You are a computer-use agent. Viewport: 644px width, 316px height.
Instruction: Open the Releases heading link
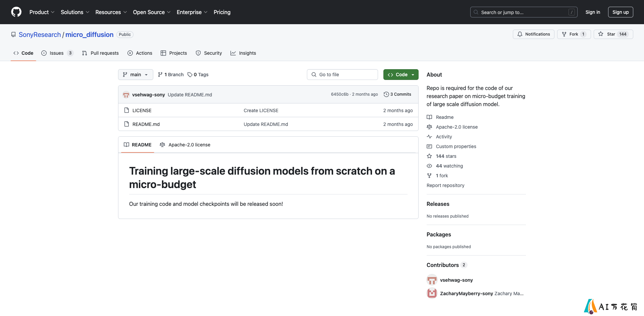point(438,204)
